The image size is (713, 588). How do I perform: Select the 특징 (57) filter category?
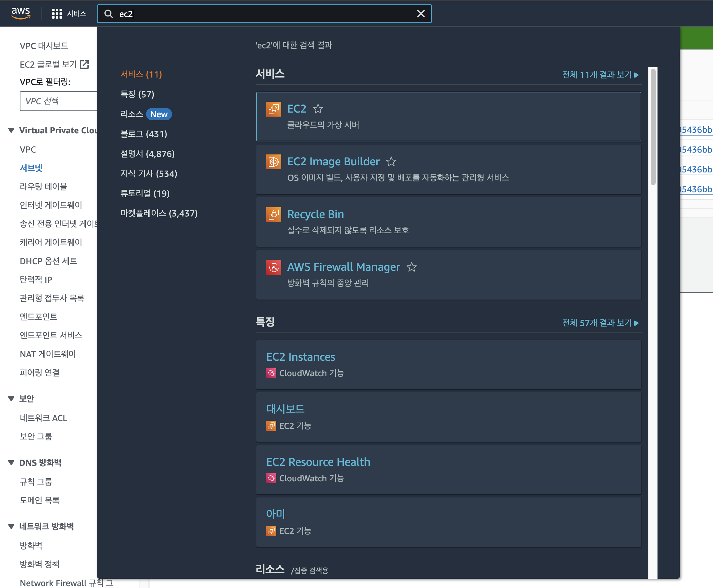pyautogui.click(x=137, y=94)
